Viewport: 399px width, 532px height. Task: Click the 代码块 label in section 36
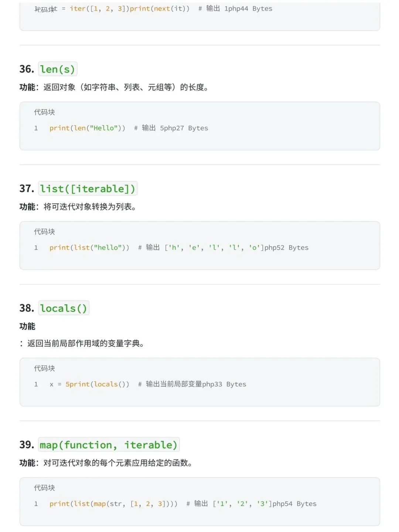coord(44,112)
